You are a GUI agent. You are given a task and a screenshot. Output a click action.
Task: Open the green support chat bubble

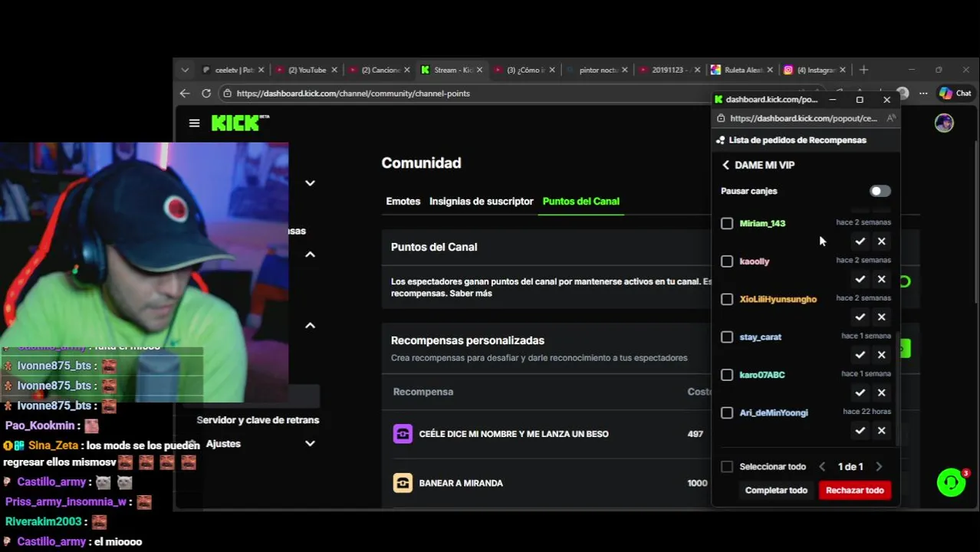pyautogui.click(x=951, y=482)
